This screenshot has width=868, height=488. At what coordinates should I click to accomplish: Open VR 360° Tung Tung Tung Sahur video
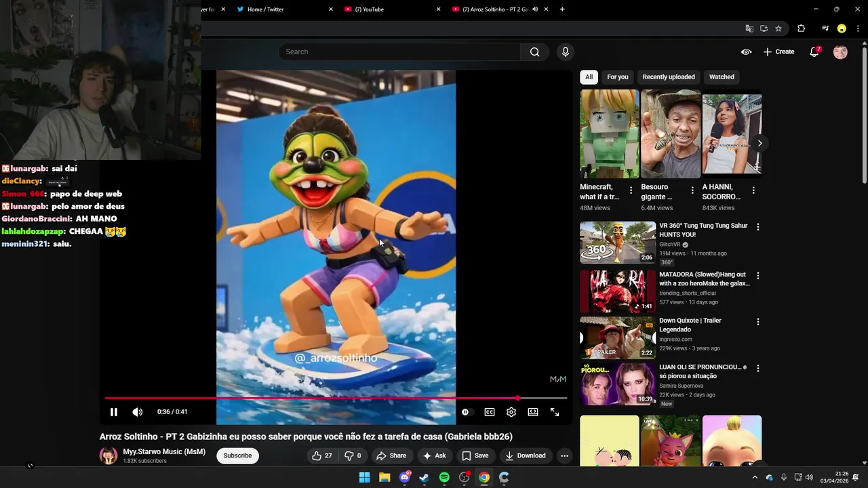tap(618, 243)
